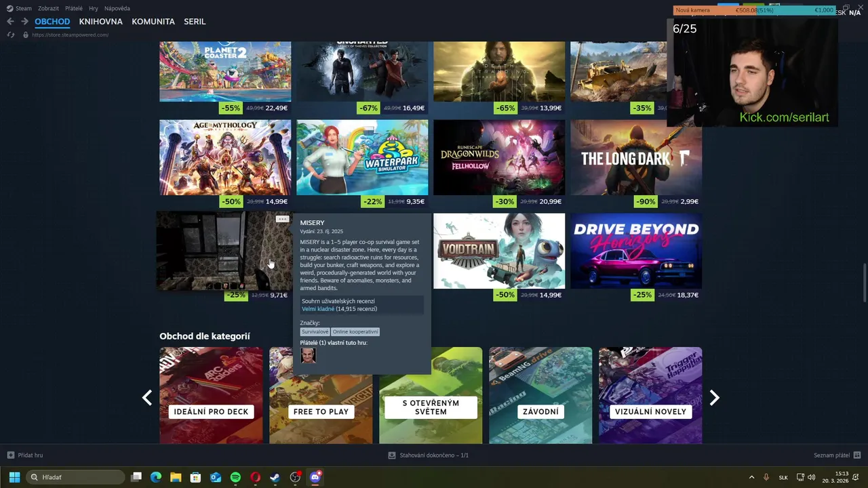This screenshot has height=488, width=868.
Task: Open the SERIL profile tab
Action: pos(195,22)
